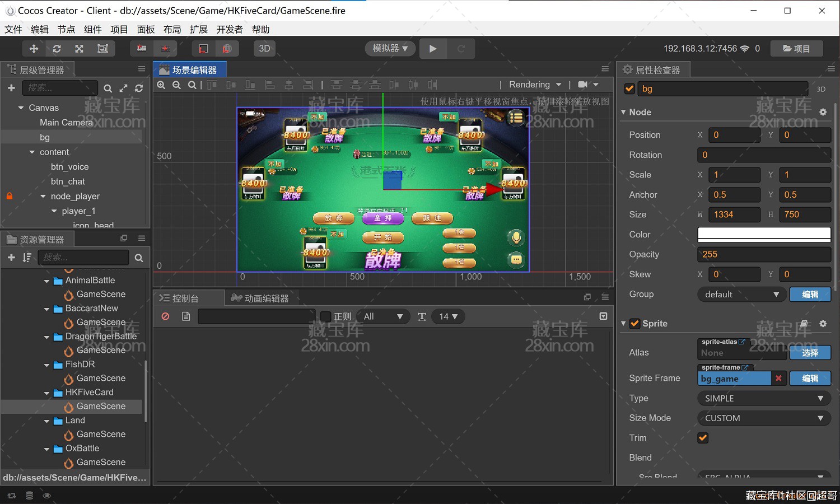Clear the console log

[x=165, y=316]
